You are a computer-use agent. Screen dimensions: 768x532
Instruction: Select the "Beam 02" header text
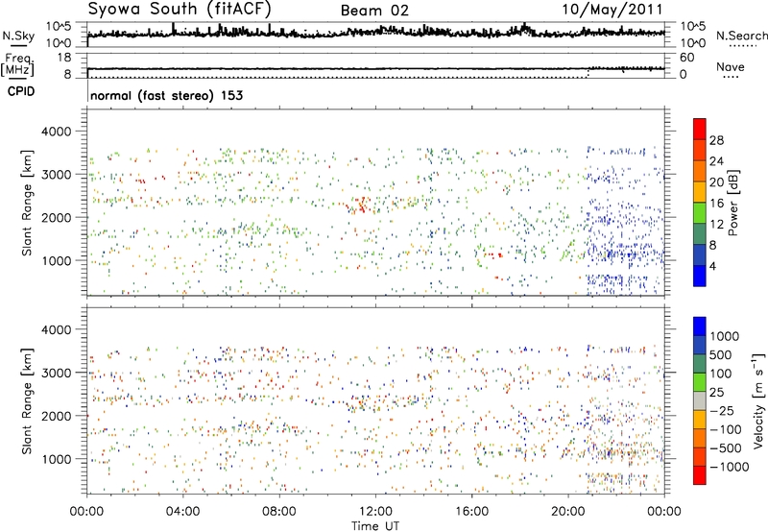[374, 11]
